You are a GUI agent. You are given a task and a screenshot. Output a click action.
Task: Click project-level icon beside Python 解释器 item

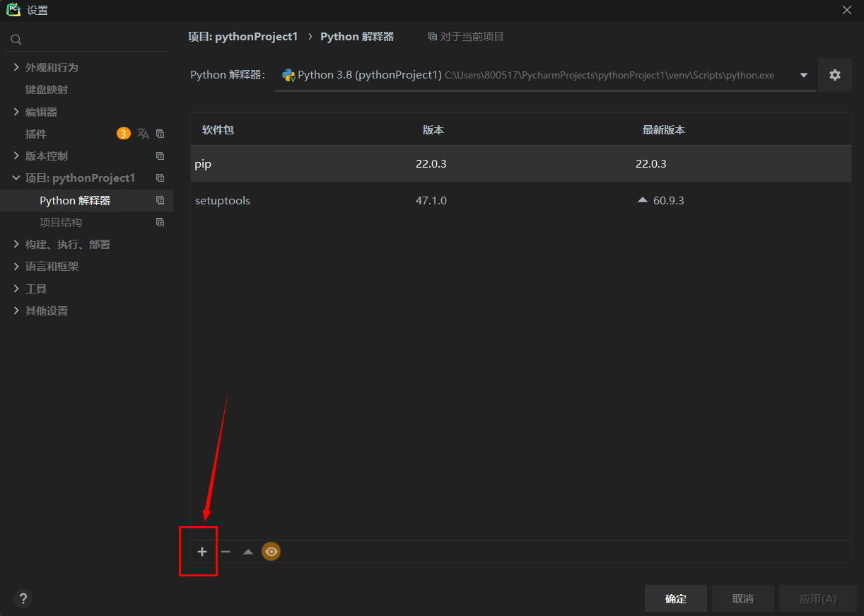click(160, 200)
